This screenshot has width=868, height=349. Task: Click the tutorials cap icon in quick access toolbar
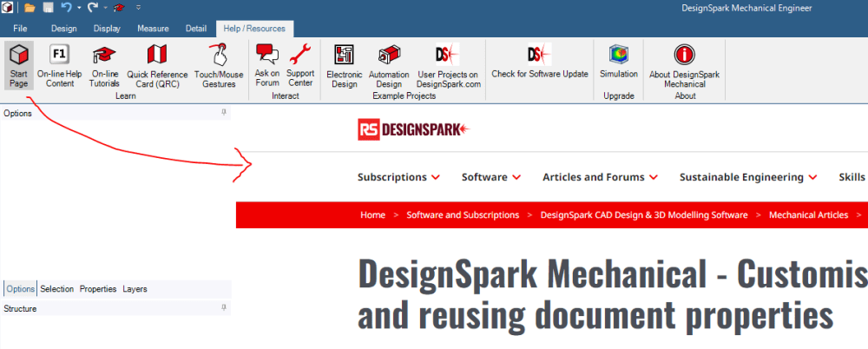pyautogui.click(x=118, y=9)
